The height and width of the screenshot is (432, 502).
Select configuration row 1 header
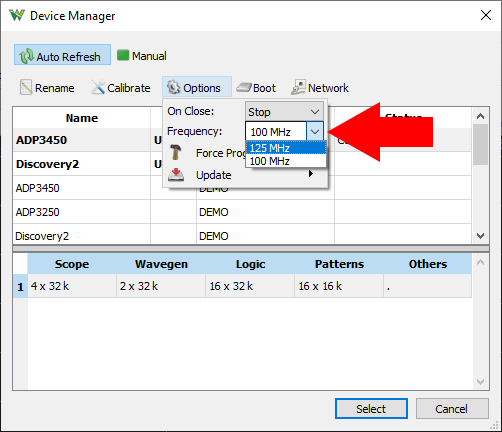pyautogui.click(x=20, y=286)
